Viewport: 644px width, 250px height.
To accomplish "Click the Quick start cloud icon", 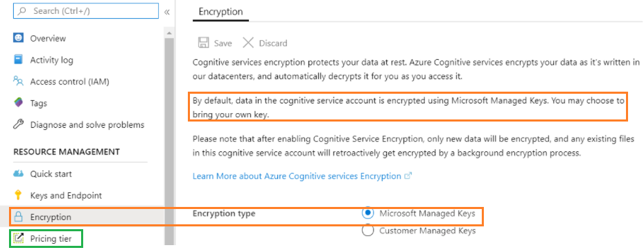I will pyautogui.click(x=19, y=174).
